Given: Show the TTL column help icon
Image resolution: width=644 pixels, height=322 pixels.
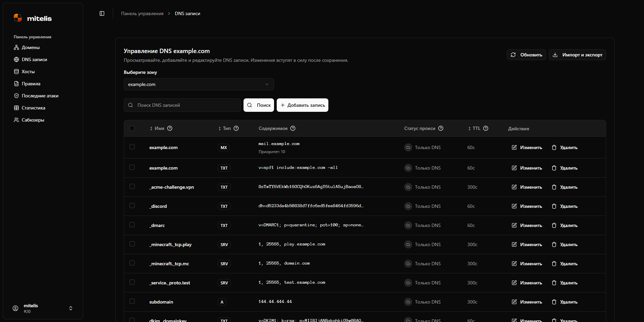Looking at the screenshot, I should coord(486,128).
